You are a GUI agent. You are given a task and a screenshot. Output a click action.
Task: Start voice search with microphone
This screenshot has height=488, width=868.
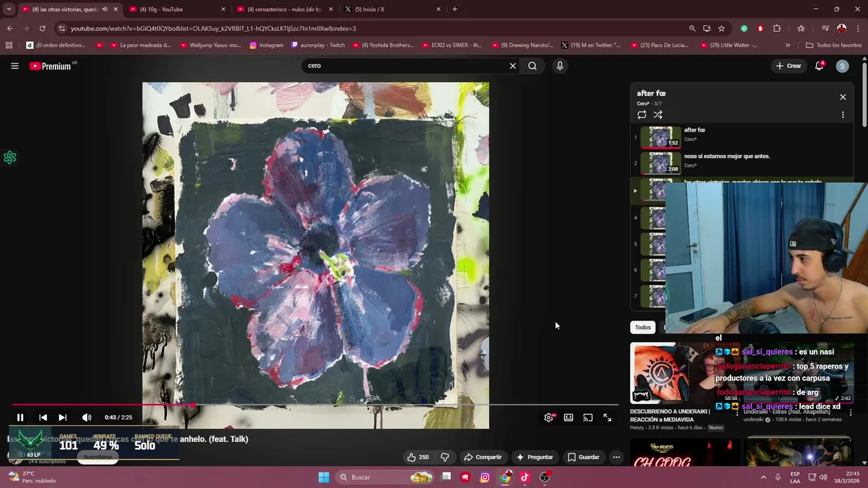click(559, 66)
